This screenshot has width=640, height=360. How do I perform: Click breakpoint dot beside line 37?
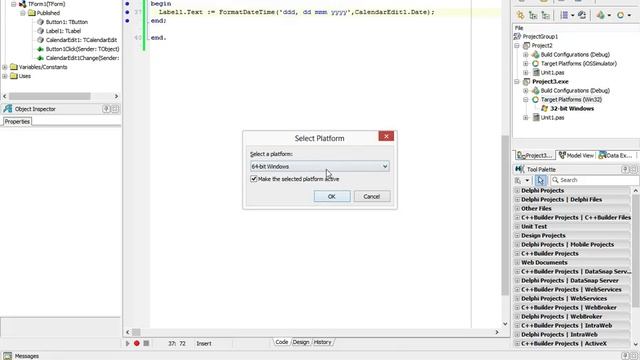(x=127, y=12)
